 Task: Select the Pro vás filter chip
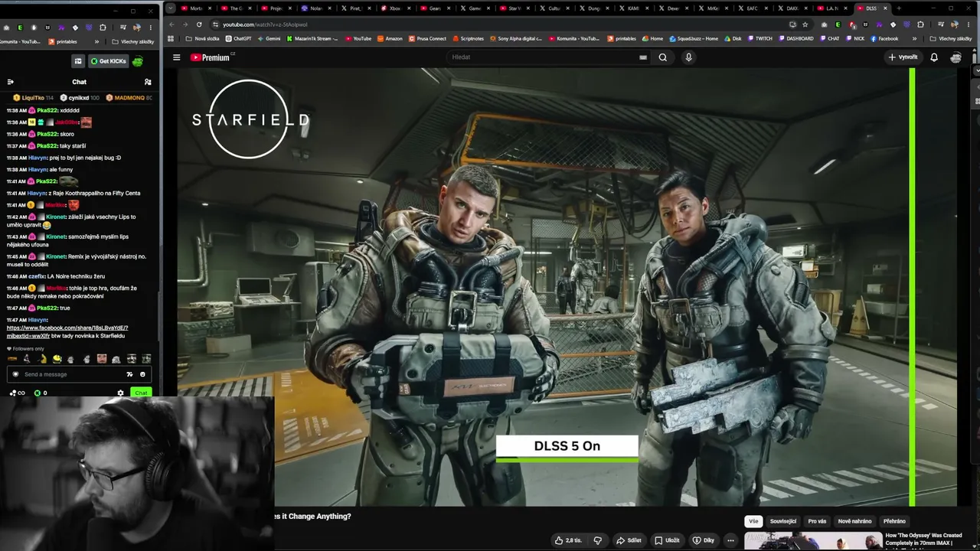click(817, 521)
